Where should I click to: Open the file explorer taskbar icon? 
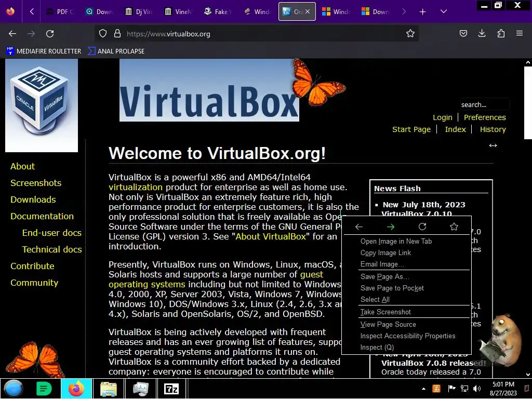pos(109,389)
